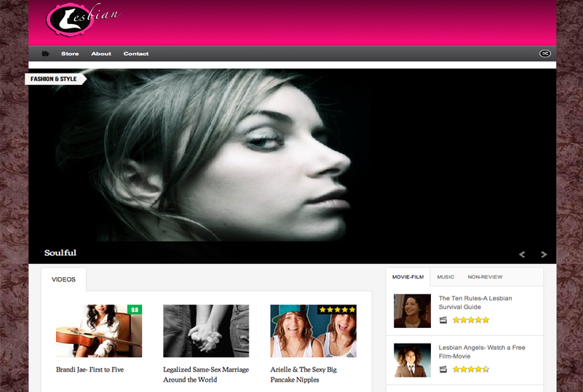Select the Non-Review tab
The image size is (583, 392).
click(485, 277)
